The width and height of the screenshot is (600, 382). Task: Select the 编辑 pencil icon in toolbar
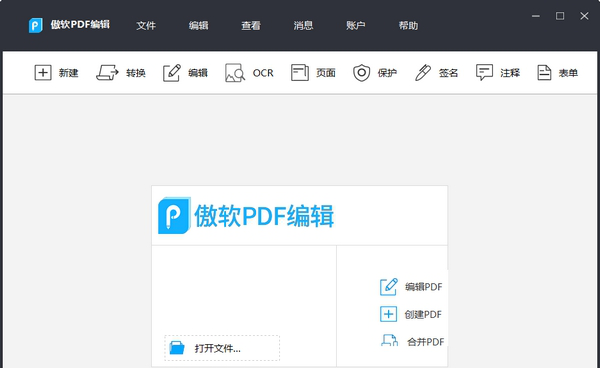point(172,73)
